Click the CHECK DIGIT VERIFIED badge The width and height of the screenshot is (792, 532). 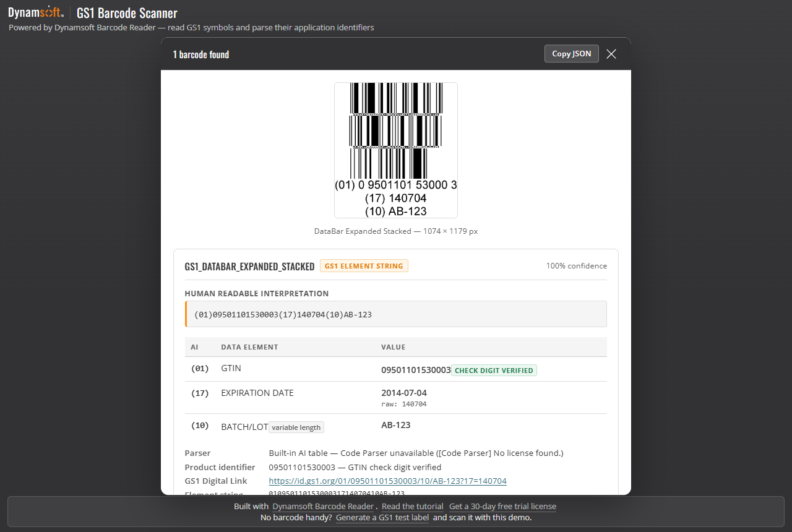pyautogui.click(x=494, y=371)
